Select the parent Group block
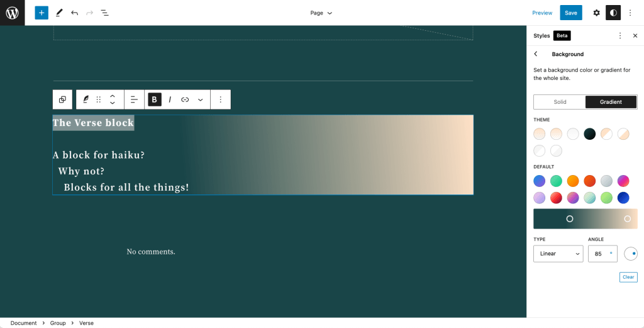 62,99
